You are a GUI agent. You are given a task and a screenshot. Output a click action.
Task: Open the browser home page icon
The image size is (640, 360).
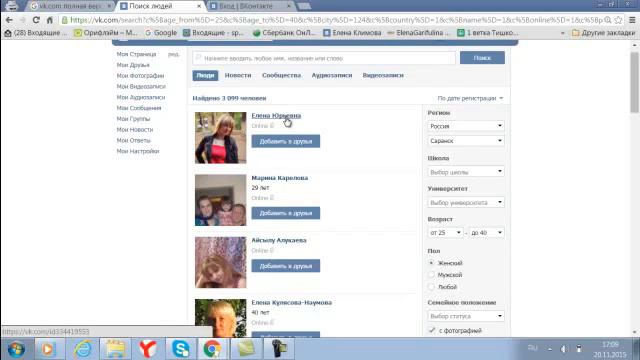point(49,20)
